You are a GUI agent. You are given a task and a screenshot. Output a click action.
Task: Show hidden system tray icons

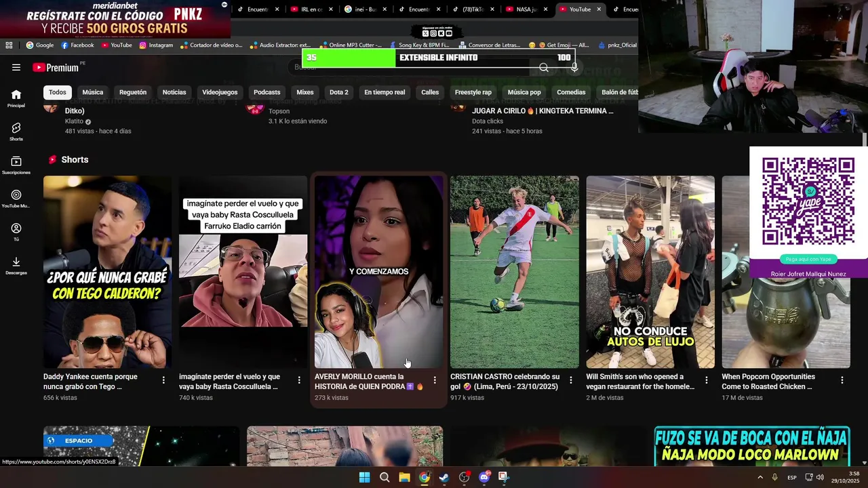tap(760, 477)
